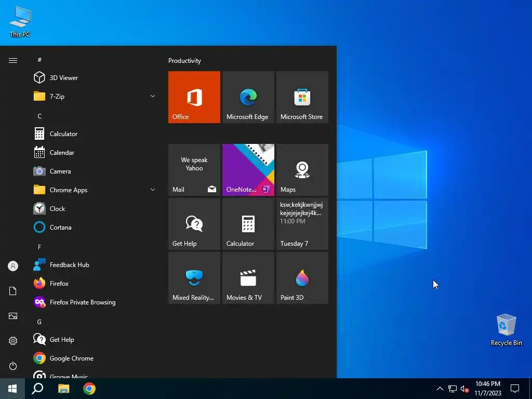Open the calendar tile showing Tuesday 7
The height and width of the screenshot is (399, 532).
pyautogui.click(x=302, y=224)
